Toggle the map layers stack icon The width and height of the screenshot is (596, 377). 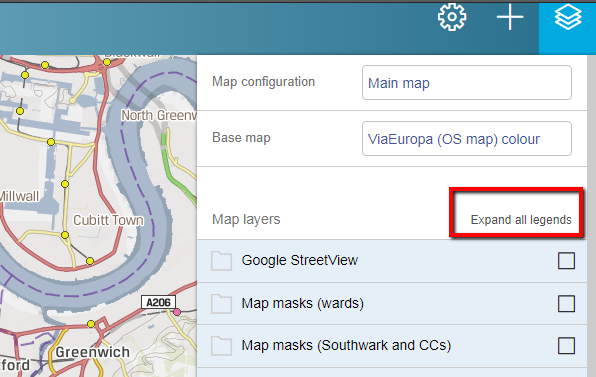[x=567, y=17]
